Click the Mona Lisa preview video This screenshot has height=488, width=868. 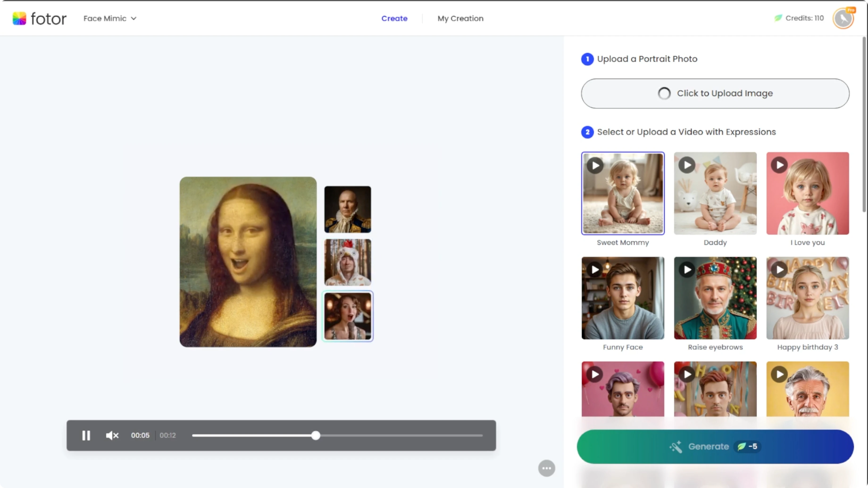point(248,262)
